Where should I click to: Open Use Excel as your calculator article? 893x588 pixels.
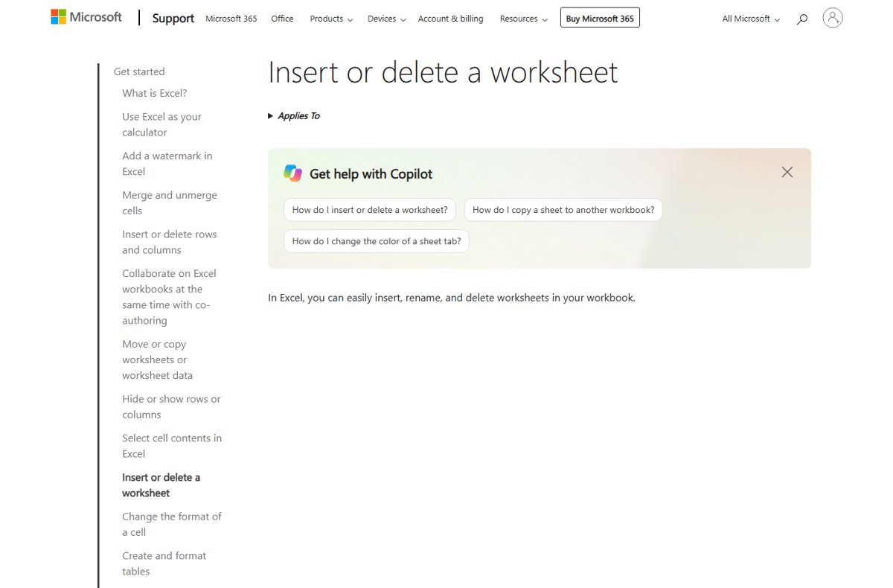(x=161, y=124)
